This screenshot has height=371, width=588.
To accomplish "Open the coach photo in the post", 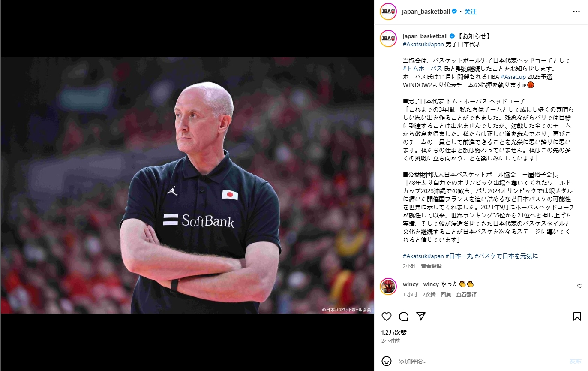I will pyautogui.click(x=187, y=185).
